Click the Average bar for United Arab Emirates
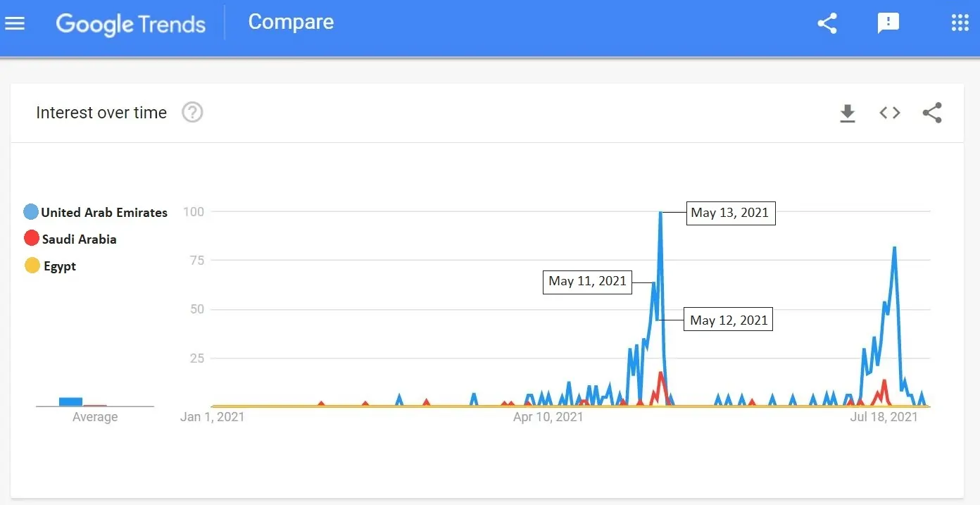Screen dimensions: 980x505 70,400
